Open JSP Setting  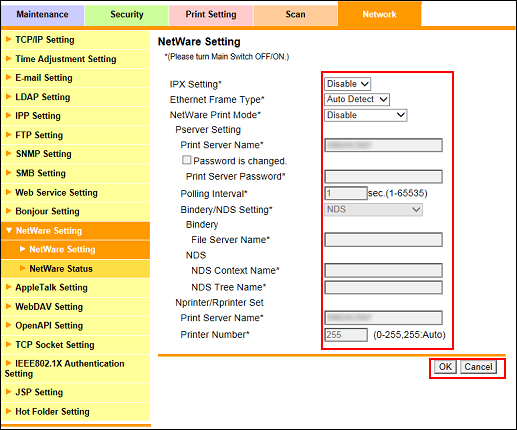(75, 392)
